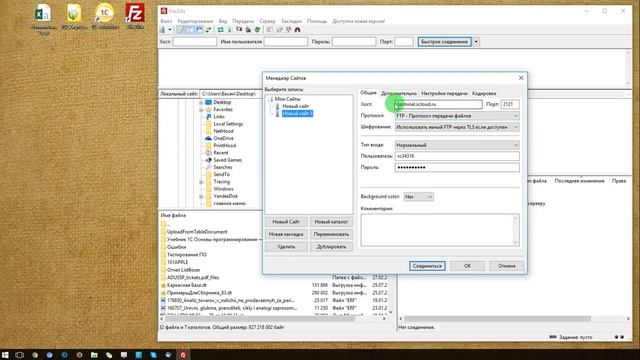640x360 pixels.
Task: Toggle message log toolbar icon
Action: [x=181, y=29]
